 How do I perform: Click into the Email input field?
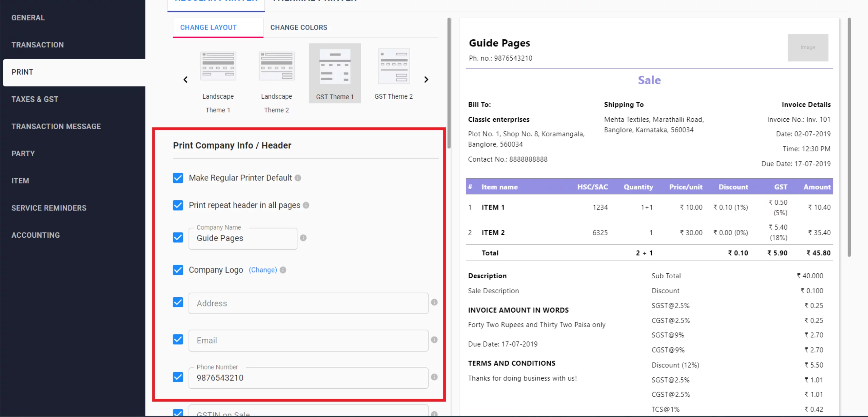coord(308,340)
